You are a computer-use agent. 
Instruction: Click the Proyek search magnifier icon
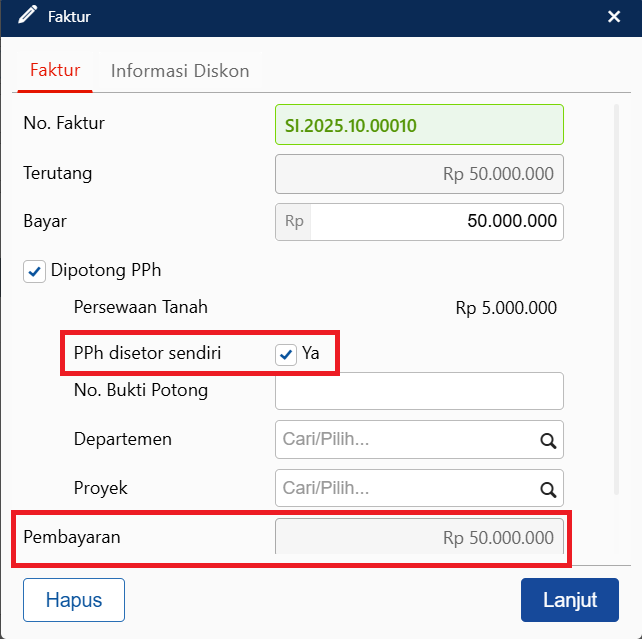pyautogui.click(x=547, y=489)
